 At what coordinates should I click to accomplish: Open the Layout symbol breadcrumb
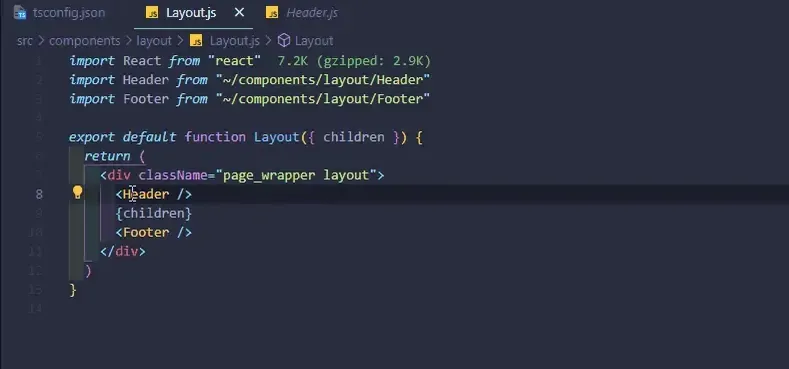point(314,41)
